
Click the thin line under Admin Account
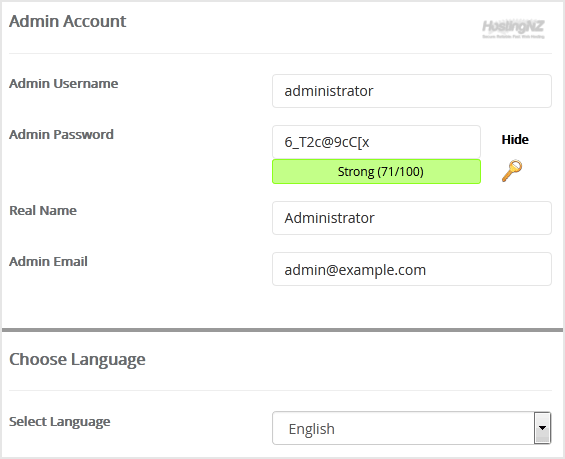coord(280,53)
